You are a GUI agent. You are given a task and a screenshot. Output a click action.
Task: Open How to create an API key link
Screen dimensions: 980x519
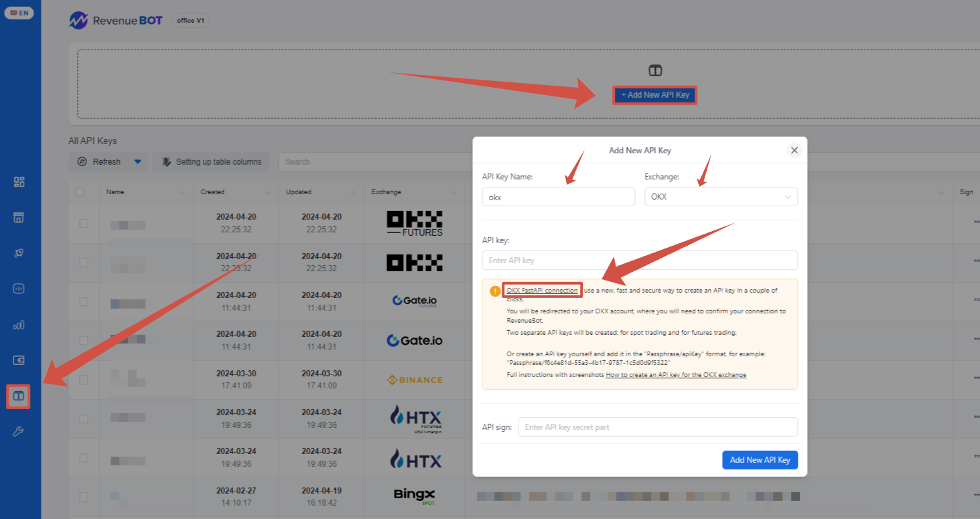coord(676,375)
